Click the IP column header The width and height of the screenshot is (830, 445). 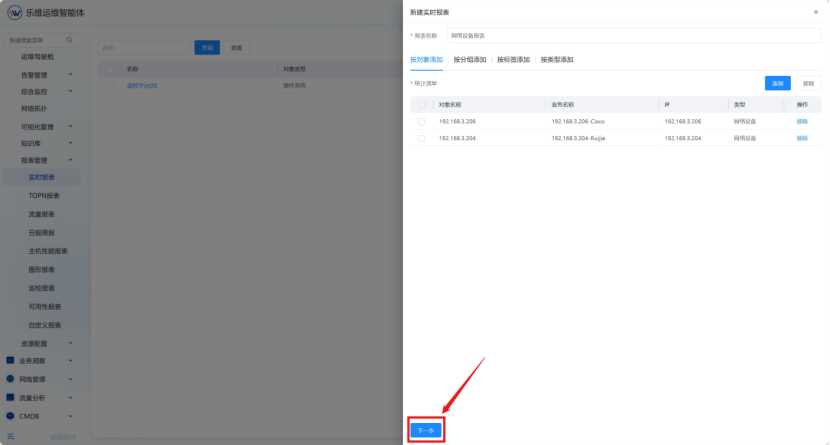click(x=667, y=105)
